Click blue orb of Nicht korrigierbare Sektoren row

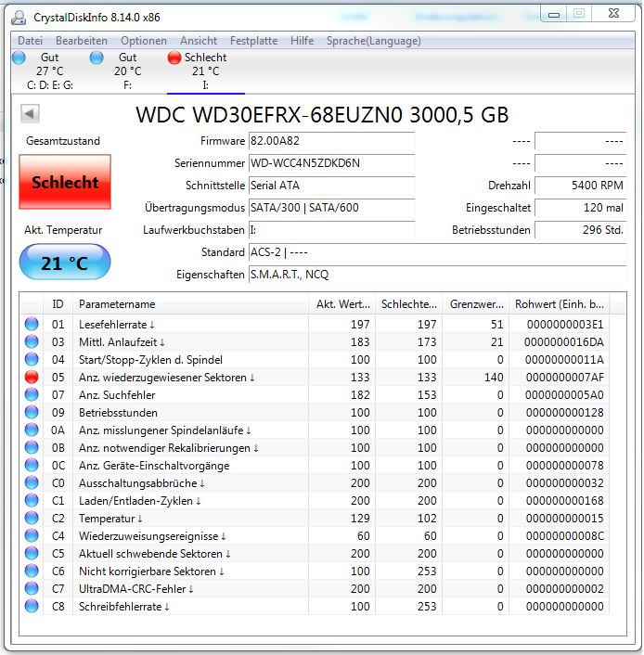tap(32, 571)
